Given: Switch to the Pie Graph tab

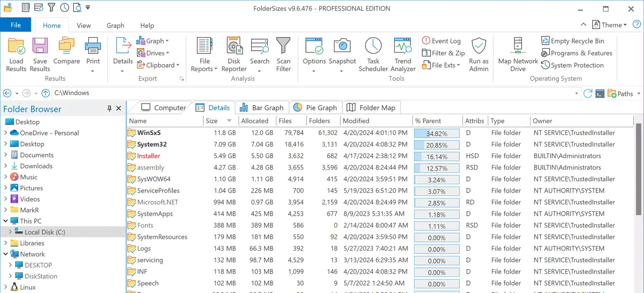Looking at the screenshot, I should tap(315, 107).
